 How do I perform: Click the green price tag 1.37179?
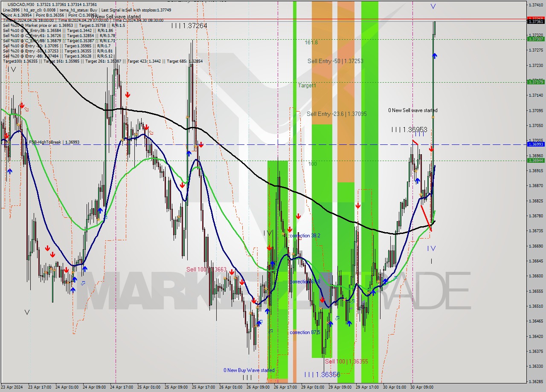tap(535, 82)
